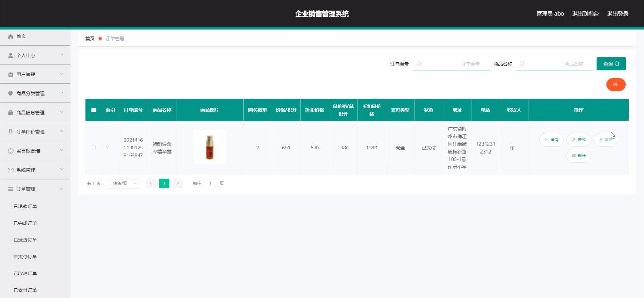Click the 退出登录 link
644x298 pixels.
pos(618,14)
